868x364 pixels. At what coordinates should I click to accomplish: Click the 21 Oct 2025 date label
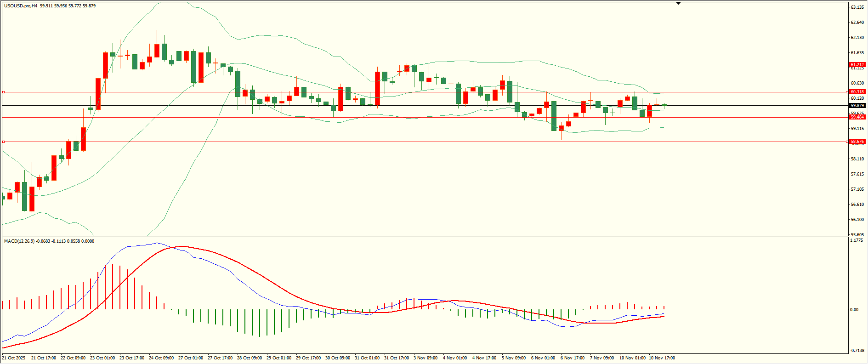14,358
